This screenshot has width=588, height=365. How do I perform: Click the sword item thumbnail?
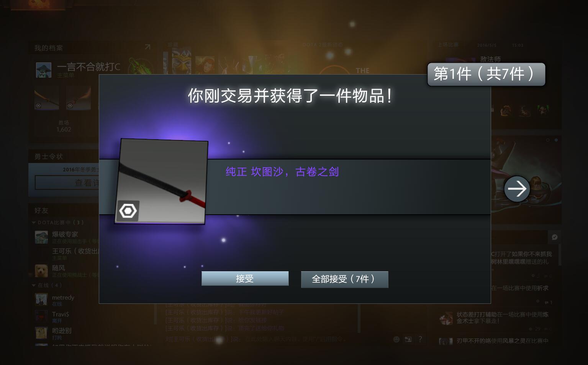tap(161, 181)
